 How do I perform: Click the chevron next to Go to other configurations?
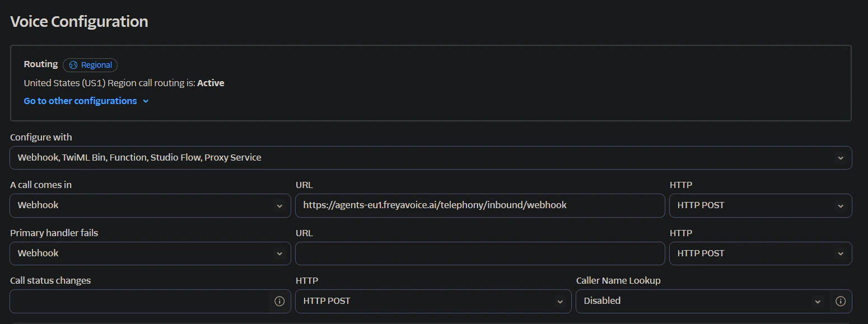click(146, 101)
